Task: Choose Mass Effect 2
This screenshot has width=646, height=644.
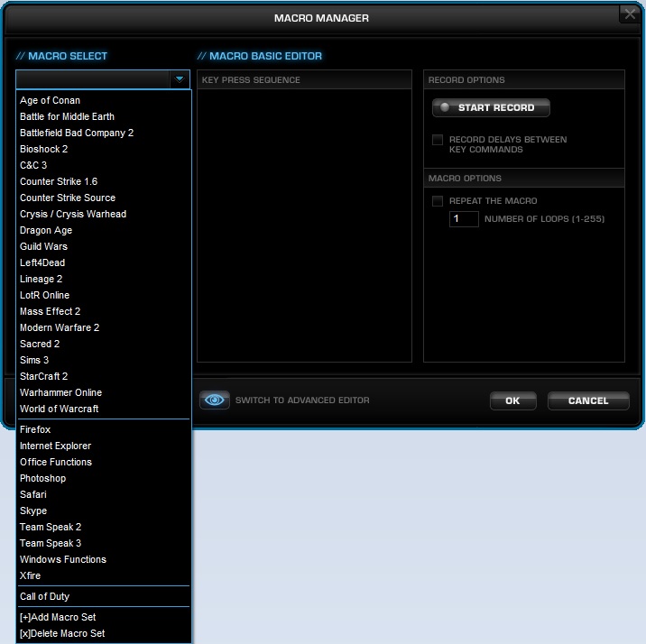Action: tap(104, 311)
